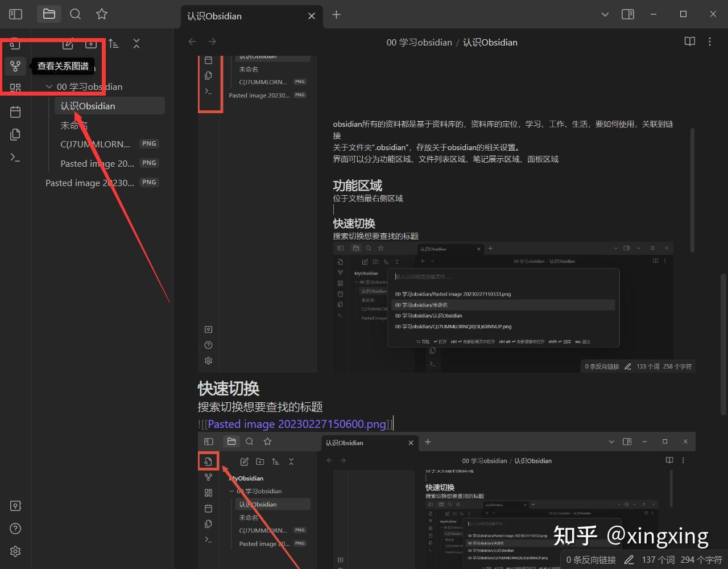Click 294 个字符 character count

click(701, 560)
